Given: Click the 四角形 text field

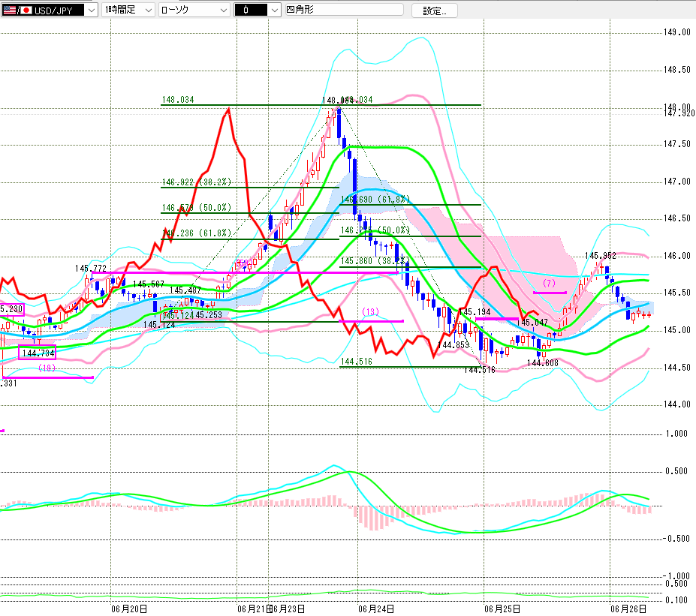Looking at the screenshot, I should [x=344, y=9].
